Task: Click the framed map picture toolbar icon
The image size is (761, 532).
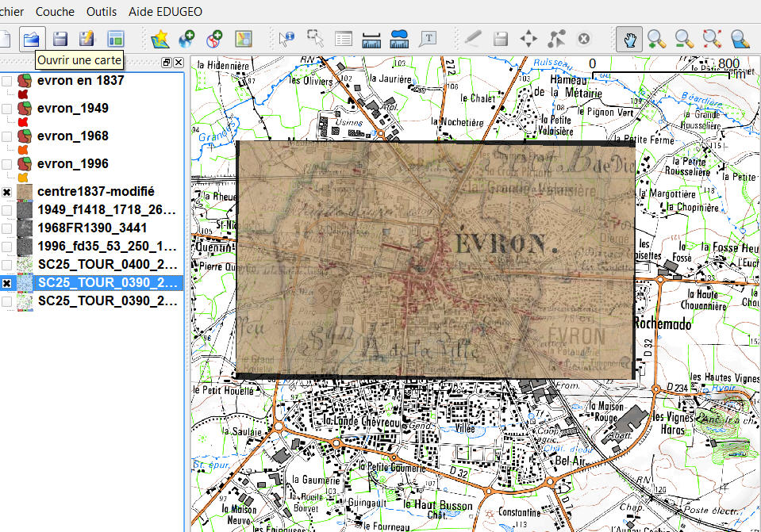Action: coord(243,38)
